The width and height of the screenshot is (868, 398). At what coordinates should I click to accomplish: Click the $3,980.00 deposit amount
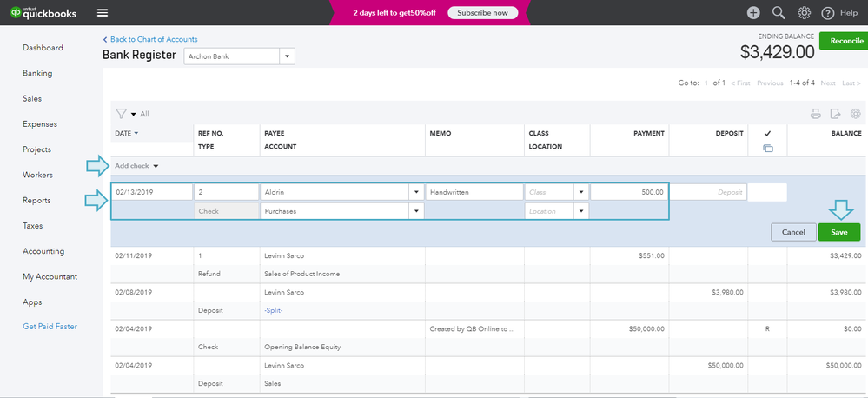point(727,292)
